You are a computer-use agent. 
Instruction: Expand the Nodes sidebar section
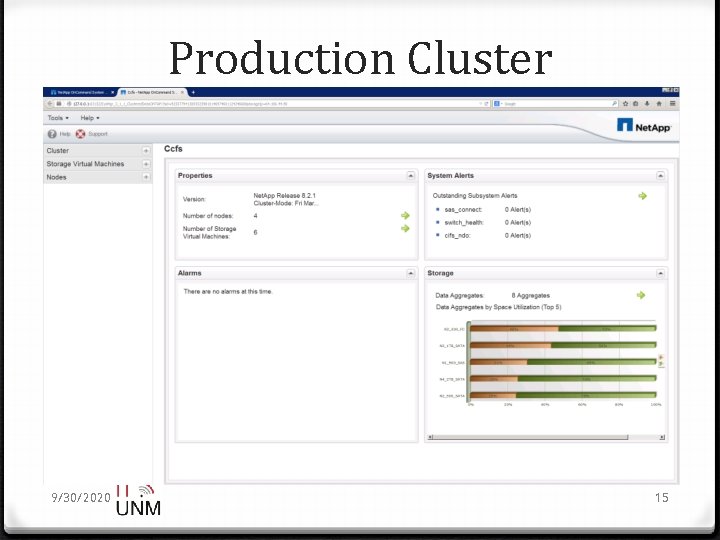point(146,177)
